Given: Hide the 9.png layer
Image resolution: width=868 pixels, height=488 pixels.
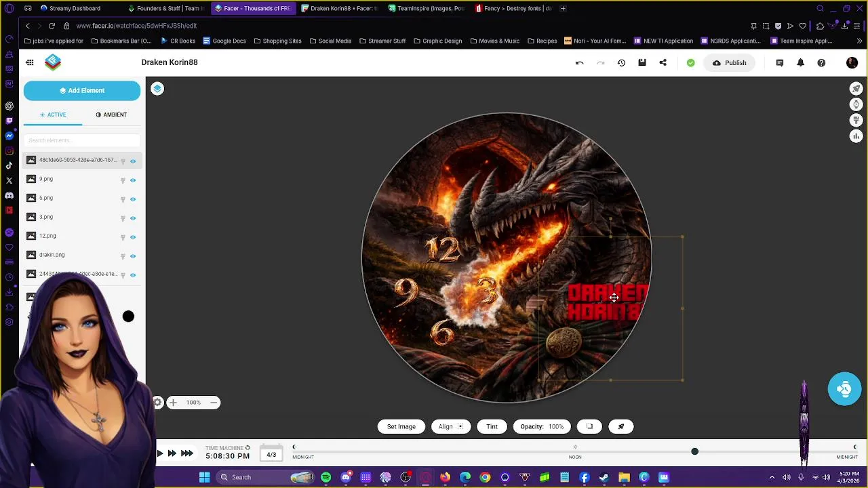Looking at the screenshot, I should click(x=133, y=180).
